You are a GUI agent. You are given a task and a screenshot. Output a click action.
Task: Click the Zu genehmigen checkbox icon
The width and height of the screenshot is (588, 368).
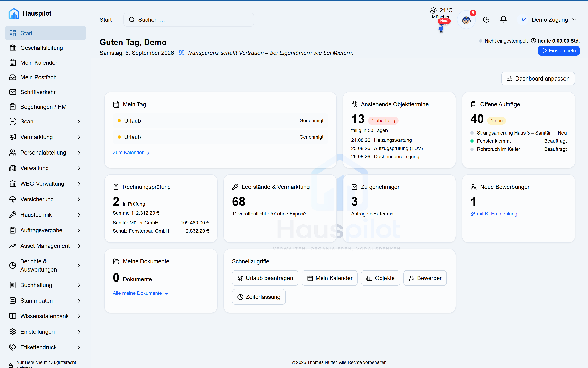click(x=354, y=187)
